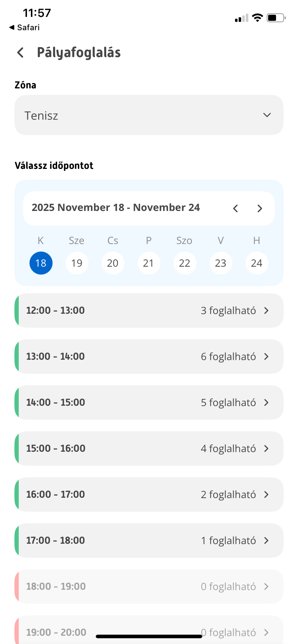Open 15:00 - 16:00 slot arrow
Image resolution: width=298 pixels, height=644 pixels.
[x=266, y=448]
